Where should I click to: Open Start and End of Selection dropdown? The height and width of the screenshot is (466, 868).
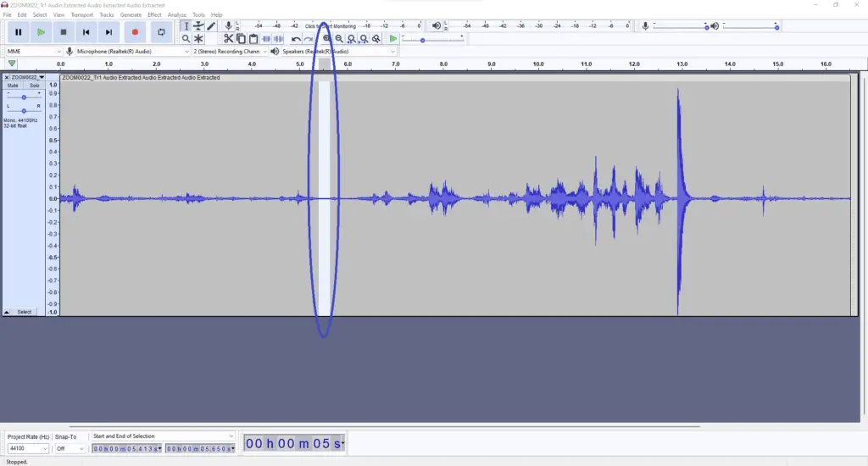click(x=163, y=436)
